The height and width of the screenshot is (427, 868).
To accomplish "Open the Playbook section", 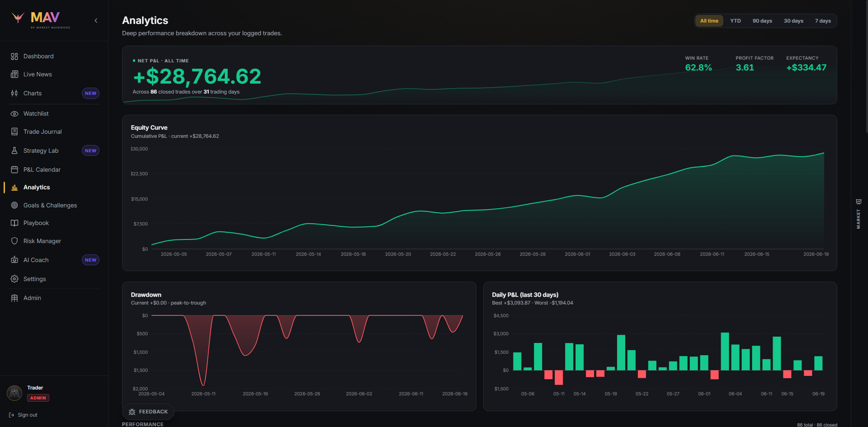I will pos(54,223).
